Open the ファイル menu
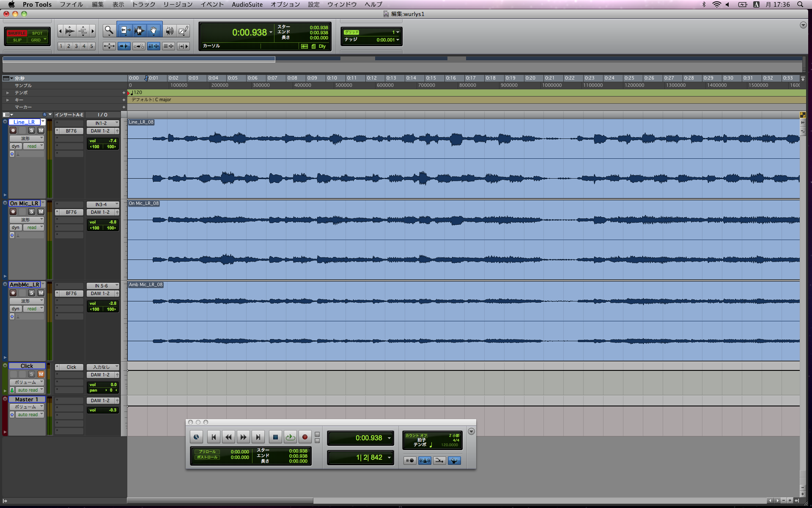Viewport: 812px width, 508px height. click(x=71, y=4)
